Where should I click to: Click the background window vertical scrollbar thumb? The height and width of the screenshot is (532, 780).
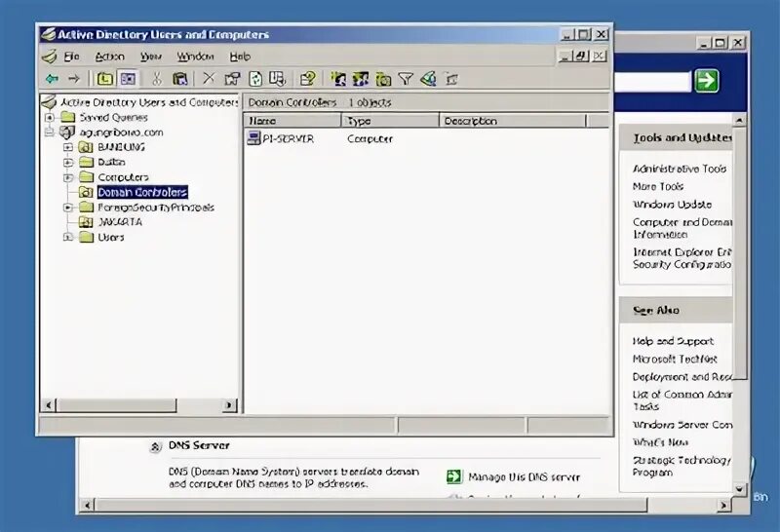[x=740, y=252]
